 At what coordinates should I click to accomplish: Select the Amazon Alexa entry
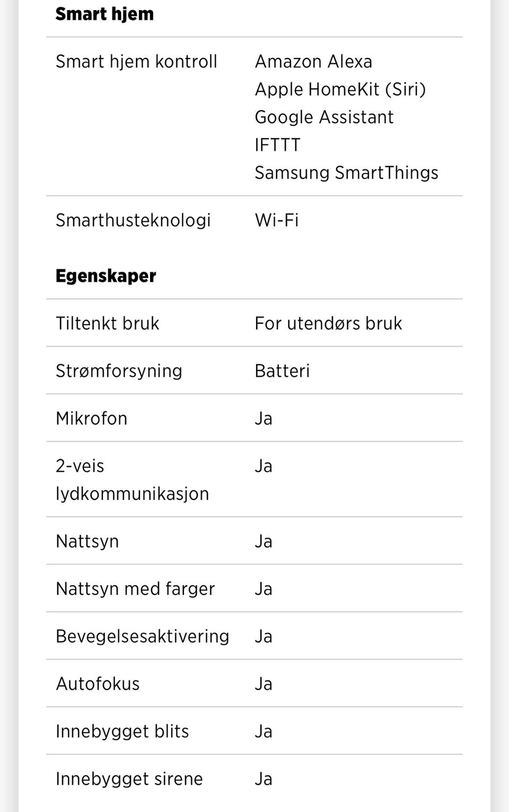tap(313, 62)
